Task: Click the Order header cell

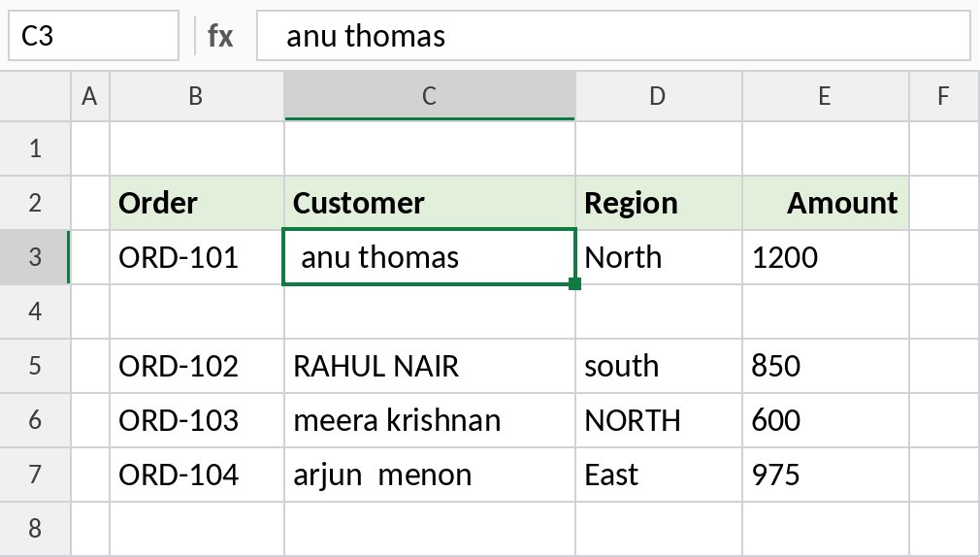Action: pyautogui.click(x=197, y=203)
